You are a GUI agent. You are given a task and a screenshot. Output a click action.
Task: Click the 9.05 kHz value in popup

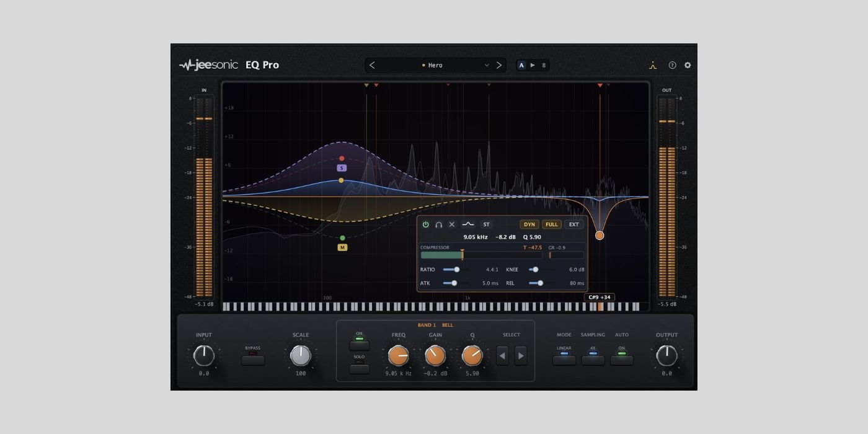tap(476, 237)
